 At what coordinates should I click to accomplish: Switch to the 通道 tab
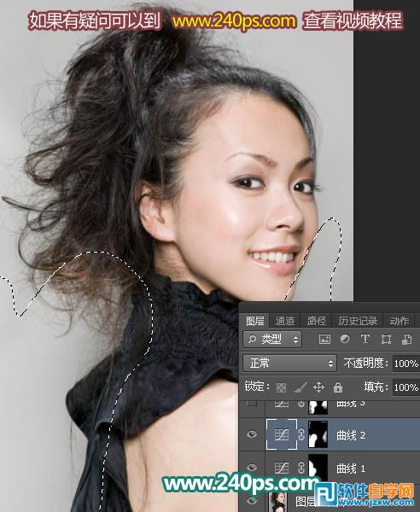point(285,321)
